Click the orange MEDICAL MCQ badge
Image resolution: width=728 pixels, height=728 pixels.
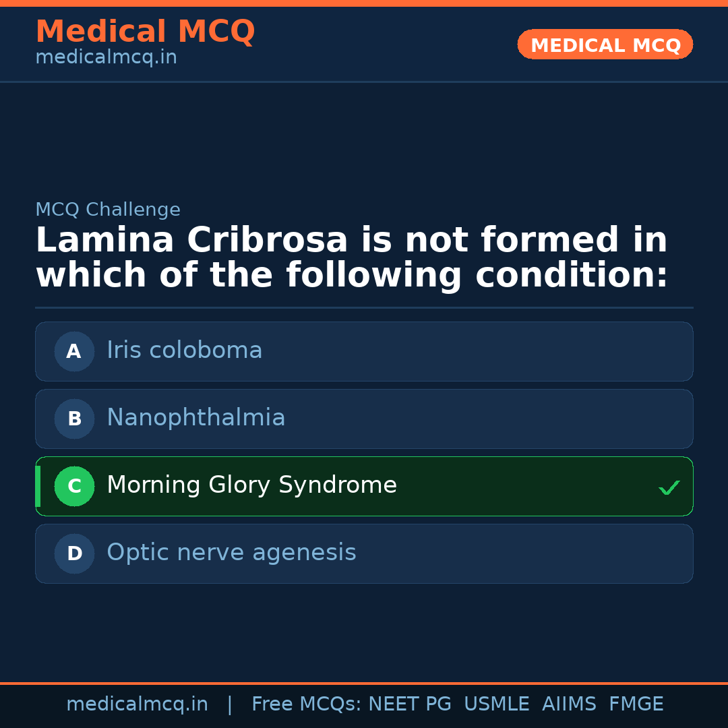tap(605, 44)
